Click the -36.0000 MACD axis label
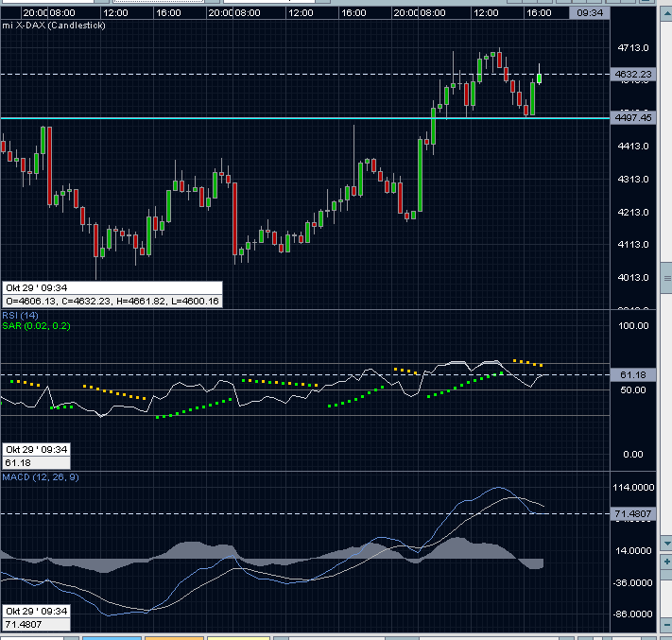Screen dimensions: 672x640 633,583
